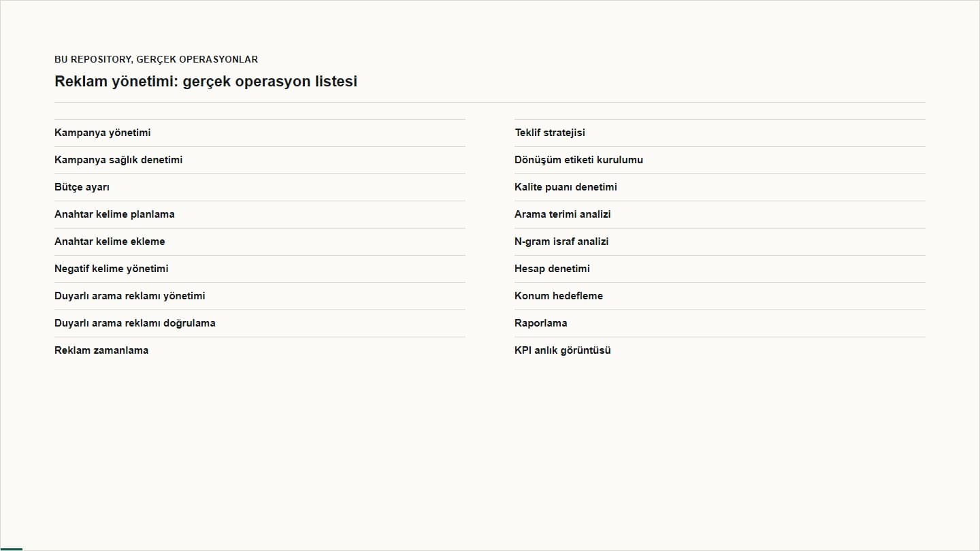
Task: Select Kalite puanı denetimi
Action: point(720,187)
